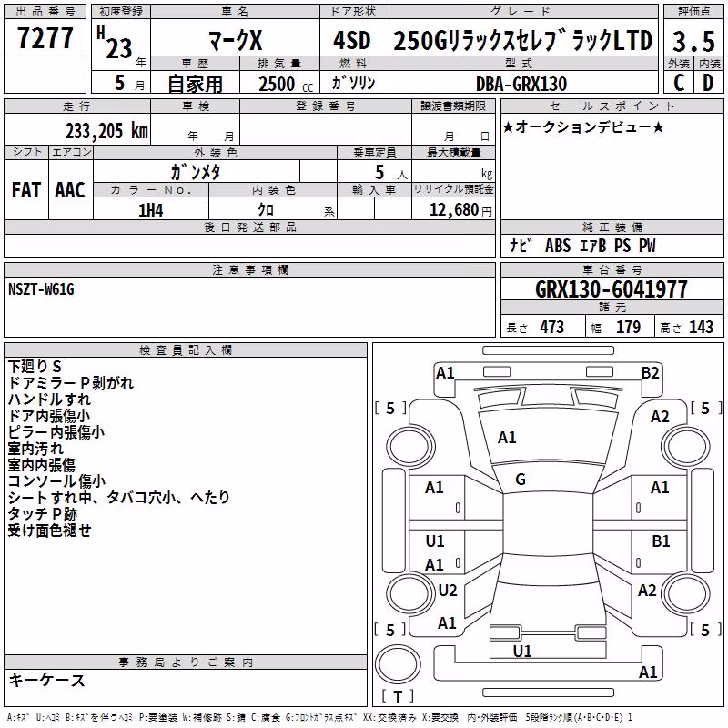Select the model code DBA-GRX130
The image size is (728, 728).
point(521,84)
